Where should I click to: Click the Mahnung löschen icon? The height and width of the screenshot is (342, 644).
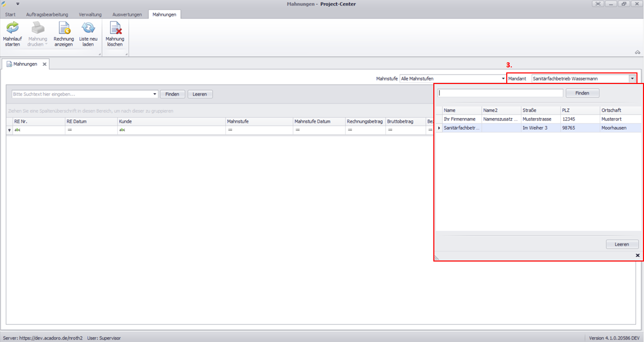click(115, 28)
